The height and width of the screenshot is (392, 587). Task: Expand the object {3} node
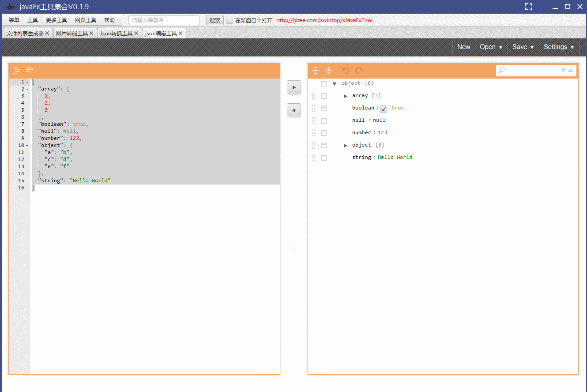[x=346, y=145]
